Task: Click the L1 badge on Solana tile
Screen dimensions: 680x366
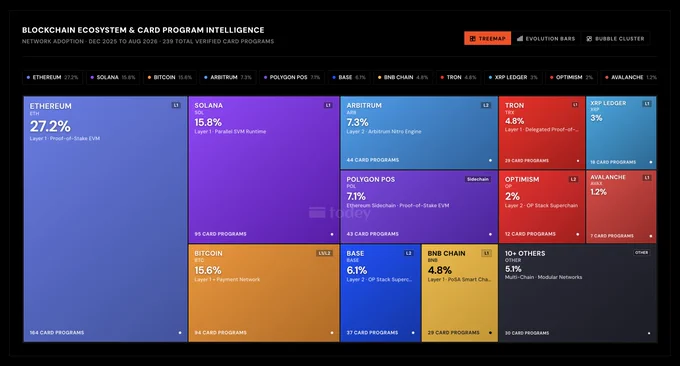Action: click(328, 105)
